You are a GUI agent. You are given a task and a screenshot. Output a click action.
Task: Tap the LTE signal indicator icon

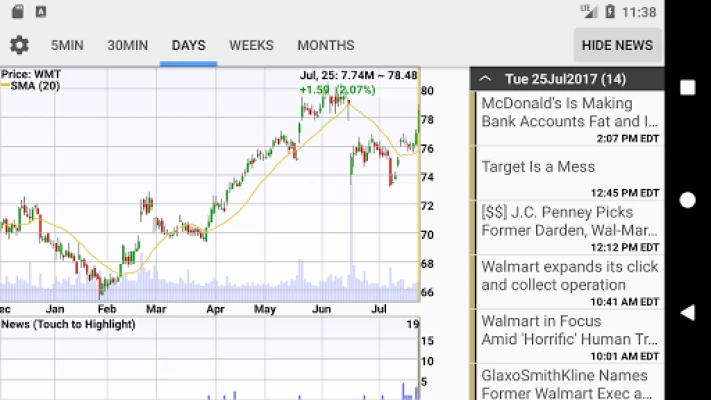(x=589, y=12)
